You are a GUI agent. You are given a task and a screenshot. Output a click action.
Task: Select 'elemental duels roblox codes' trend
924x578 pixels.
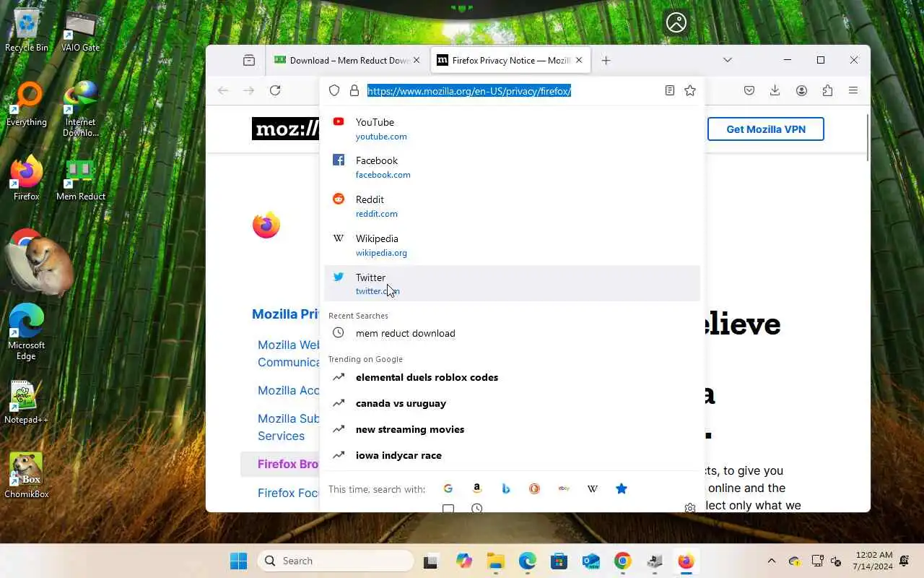(512, 377)
